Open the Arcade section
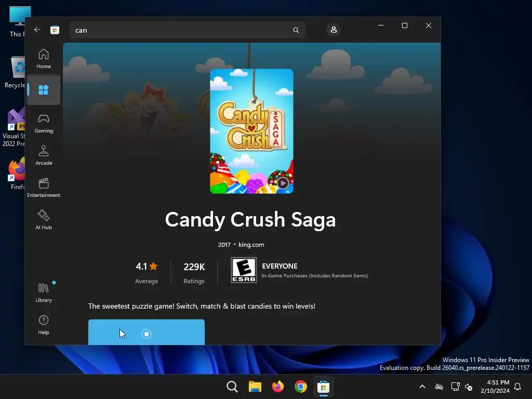The height and width of the screenshot is (399, 532). pos(44,155)
